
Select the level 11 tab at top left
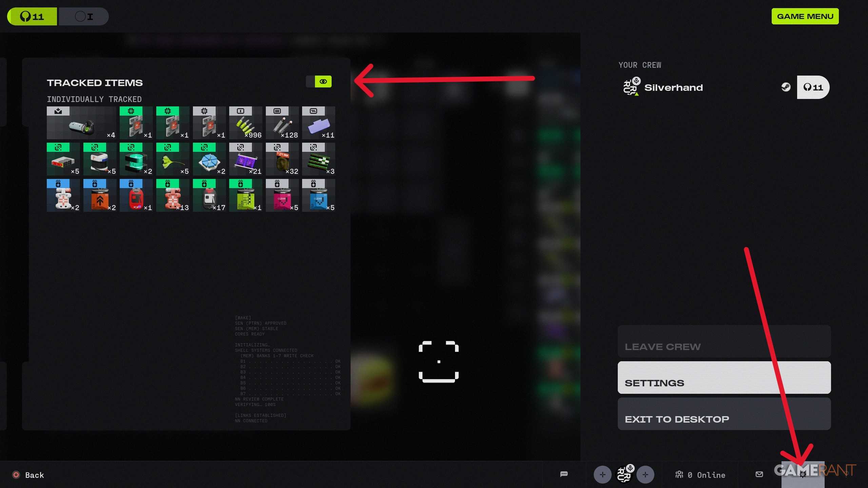pyautogui.click(x=32, y=16)
